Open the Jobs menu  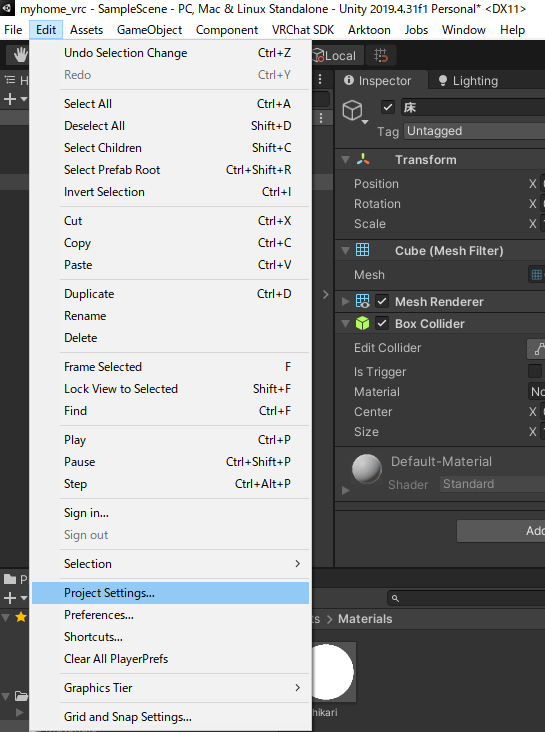pyautogui.click(x=416, y=30)
